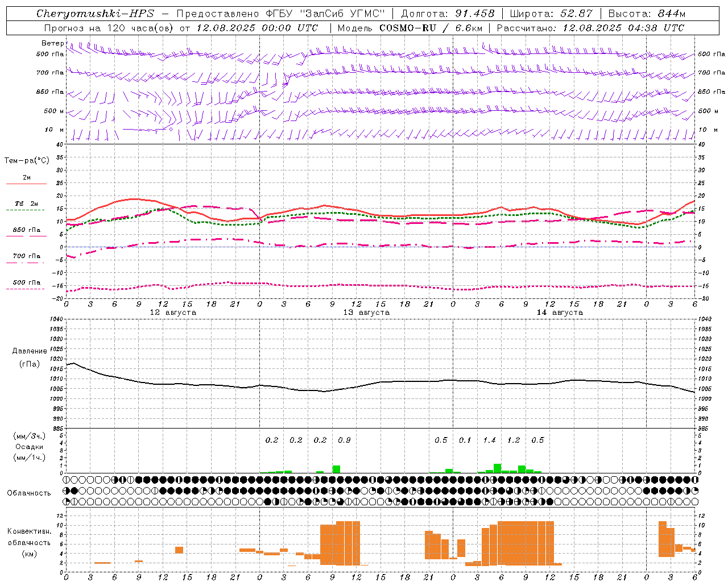Select the date label 12 августа
Screen dimensions: 728x582
tap(173, 313)
